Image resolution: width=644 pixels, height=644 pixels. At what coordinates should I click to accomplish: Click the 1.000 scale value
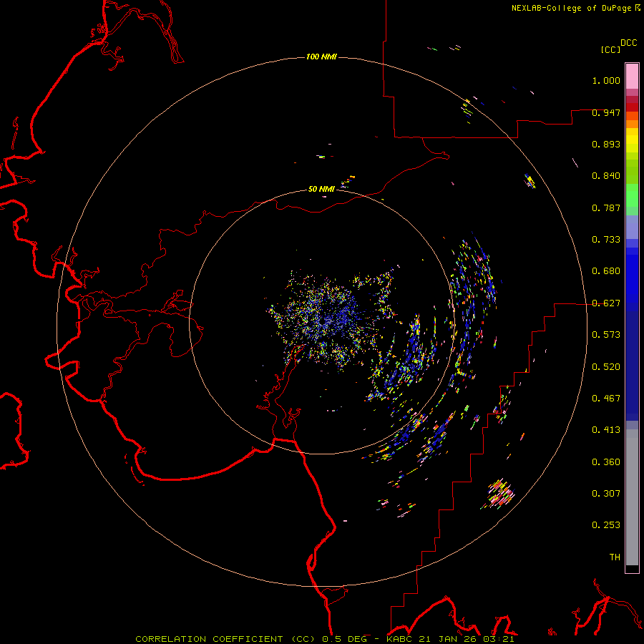coord(606,80)
